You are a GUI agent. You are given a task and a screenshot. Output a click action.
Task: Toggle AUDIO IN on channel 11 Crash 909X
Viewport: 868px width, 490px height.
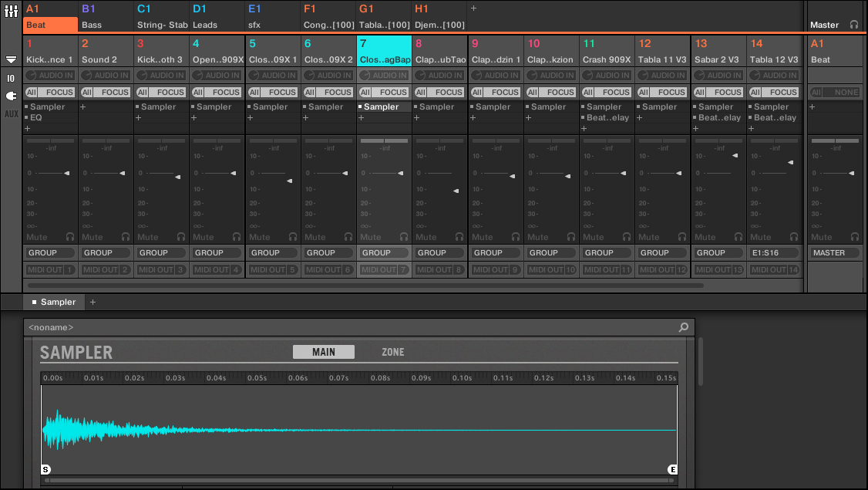tap(607, 76)
